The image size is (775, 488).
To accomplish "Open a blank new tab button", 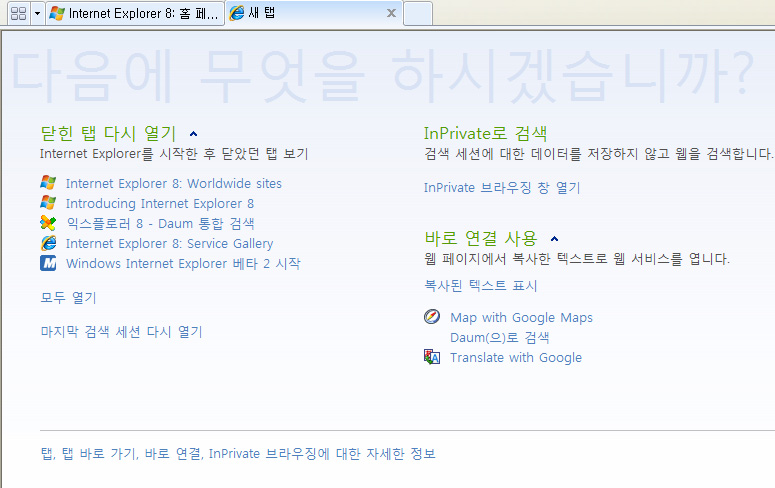I will (418, 13).
